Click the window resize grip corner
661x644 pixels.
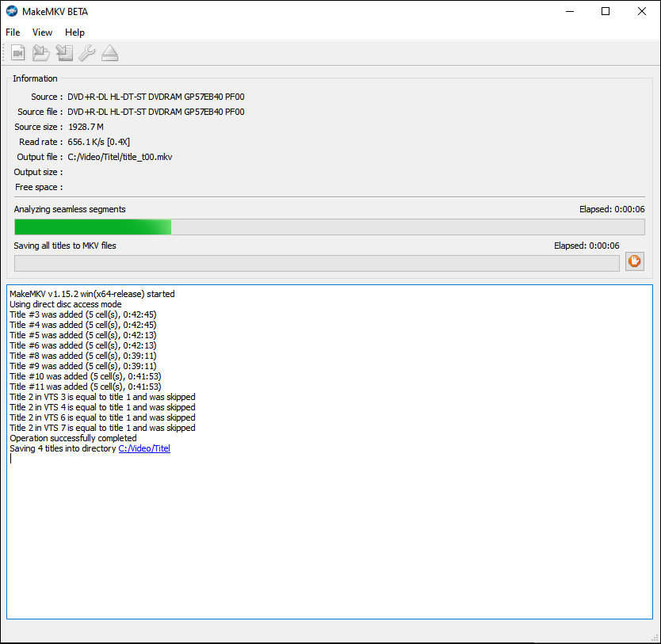(655, 638)
